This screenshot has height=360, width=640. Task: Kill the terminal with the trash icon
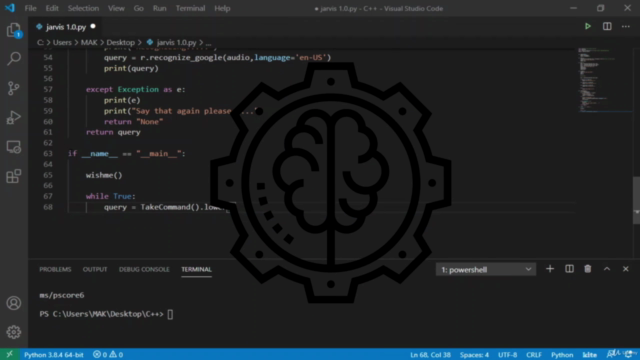(x=588, y=269)
